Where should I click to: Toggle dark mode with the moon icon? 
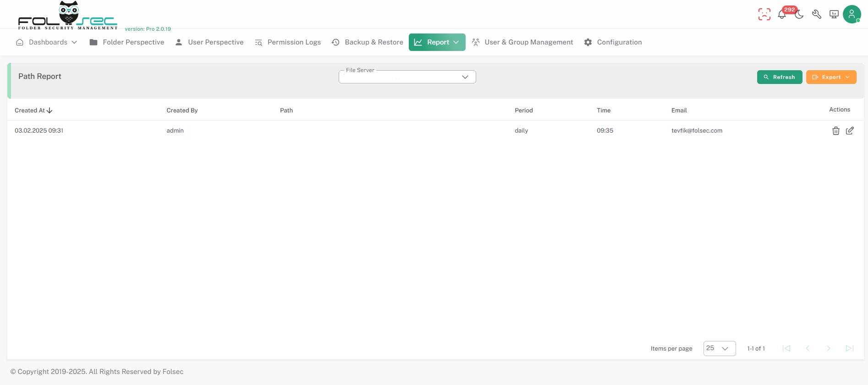799,15
